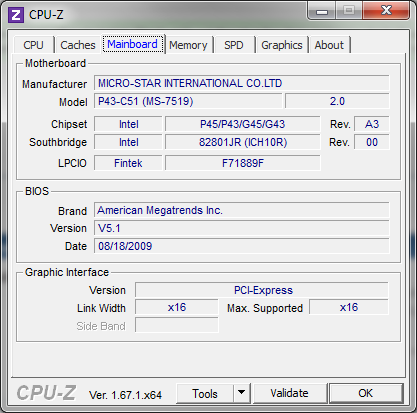This screenshot has height=413, width=417.
Task: Click the Ver. 1.67.1.x64 version text
Action: pos(125,395)
